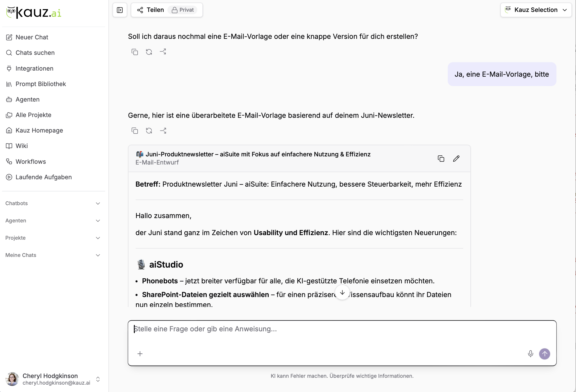Activate microphone voice input

(x=530, y=354)
